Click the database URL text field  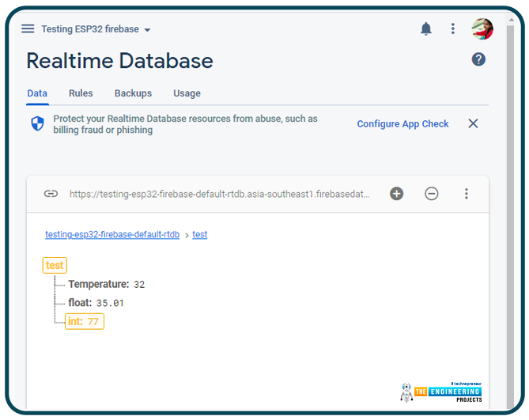tap(219, 194)
